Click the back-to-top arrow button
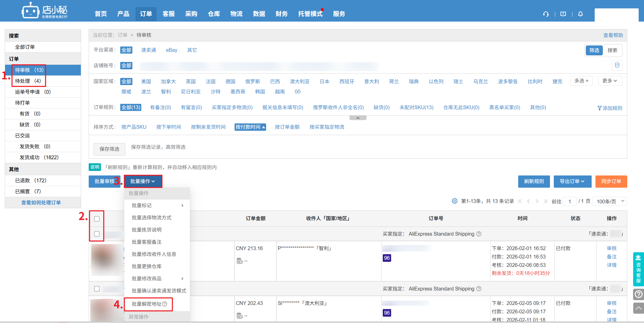 click(x=638, y=308)
